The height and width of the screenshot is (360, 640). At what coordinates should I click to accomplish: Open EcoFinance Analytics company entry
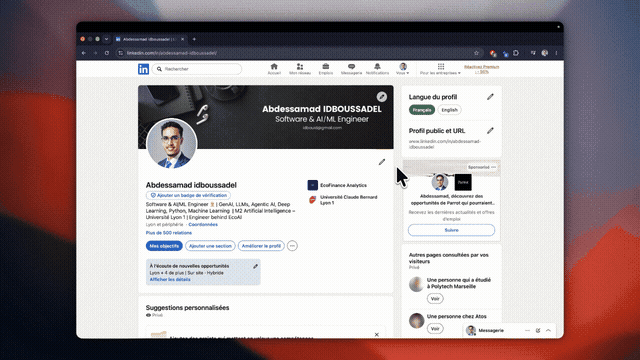pos(337,185)
